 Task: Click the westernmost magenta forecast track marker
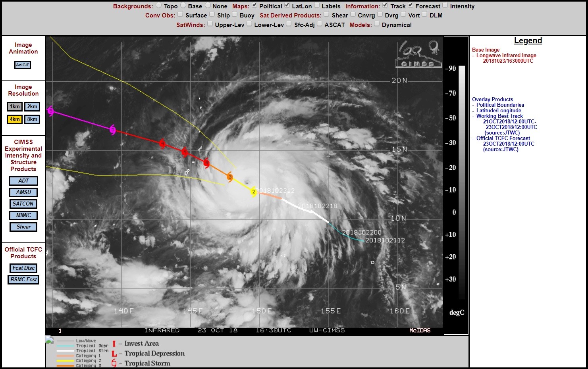pyautogui.click(x=50, y=111)
